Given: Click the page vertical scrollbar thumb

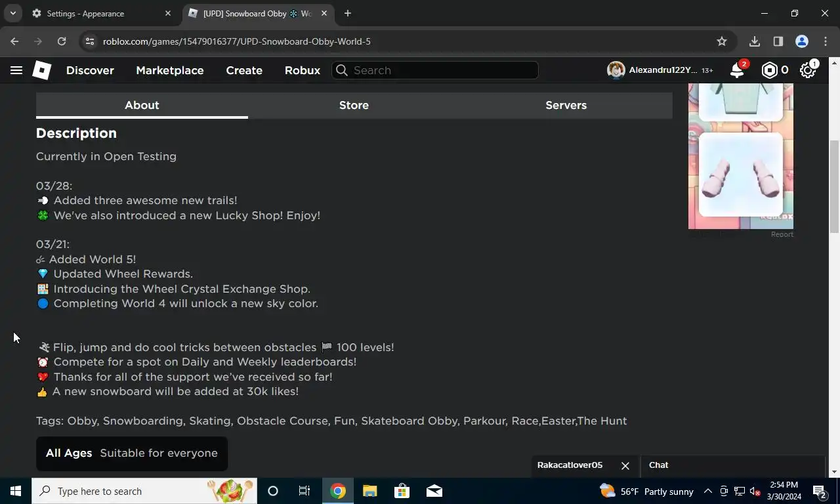Looking at the screenshot, I should point(834,186).
